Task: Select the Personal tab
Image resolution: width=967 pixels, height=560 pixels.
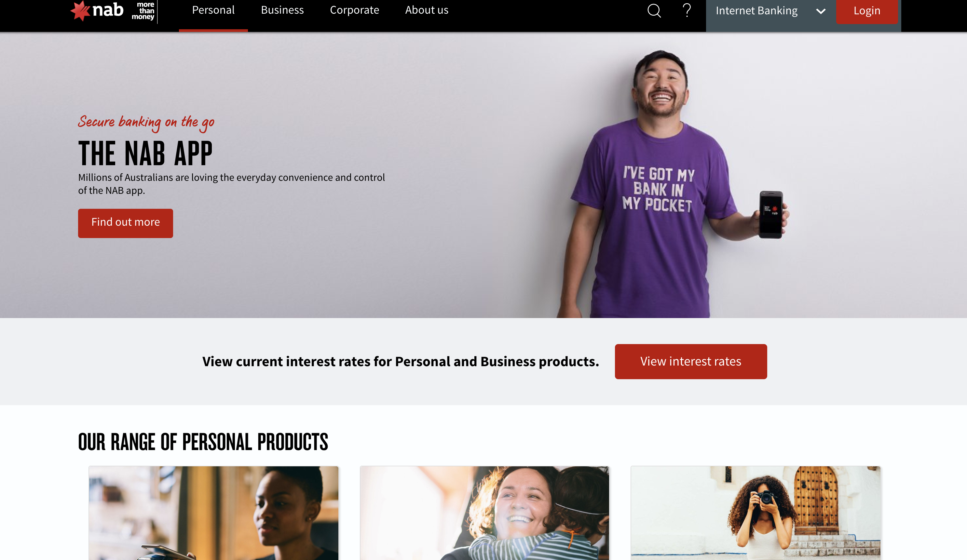Action: 213,10
